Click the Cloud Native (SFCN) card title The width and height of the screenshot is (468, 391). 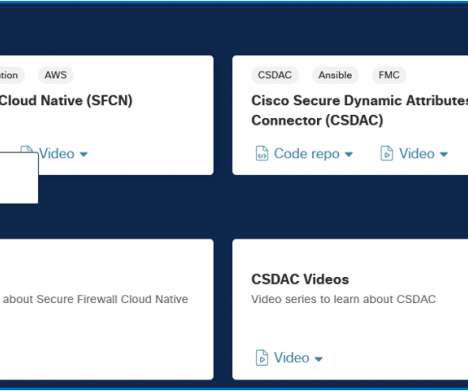(66, 100)
